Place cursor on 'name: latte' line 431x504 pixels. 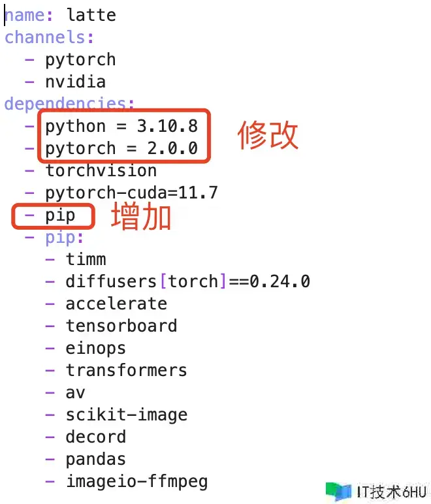tap(60, 14)
